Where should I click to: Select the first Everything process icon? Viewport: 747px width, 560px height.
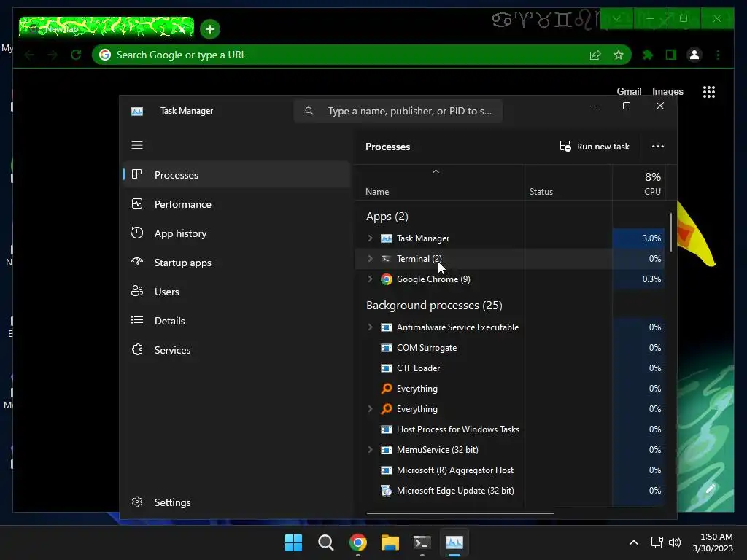tap(387, 389)
